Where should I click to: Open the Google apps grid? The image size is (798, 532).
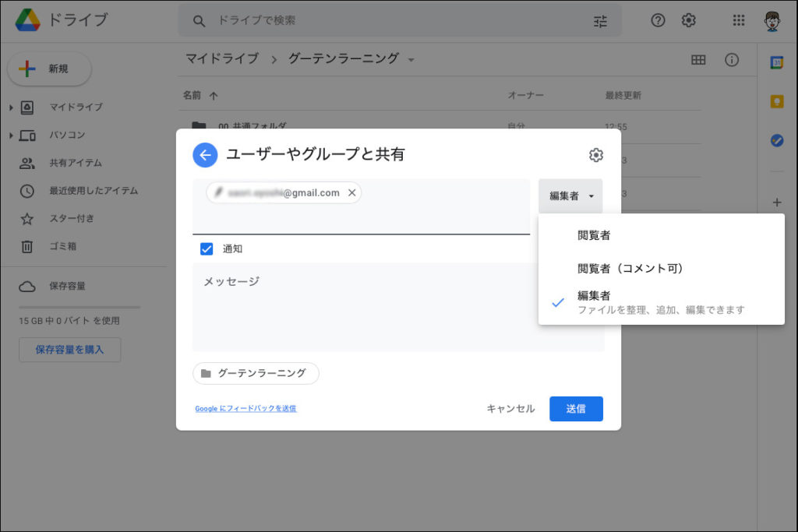(x=739, y=21)
